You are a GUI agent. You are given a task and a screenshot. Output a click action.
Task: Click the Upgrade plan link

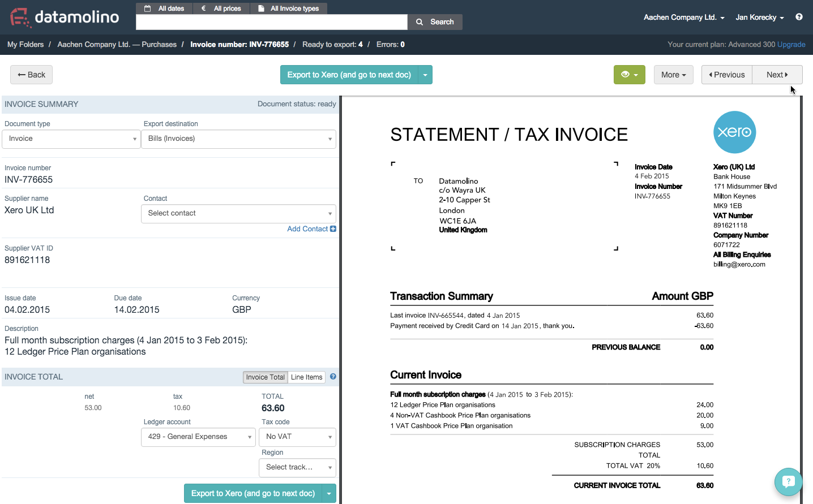[791, 45]
